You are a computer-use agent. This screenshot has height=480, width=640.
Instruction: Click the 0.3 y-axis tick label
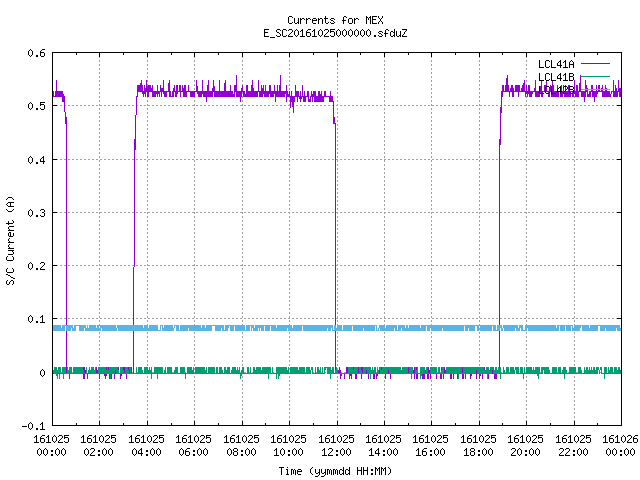click(x=36, y=213)
